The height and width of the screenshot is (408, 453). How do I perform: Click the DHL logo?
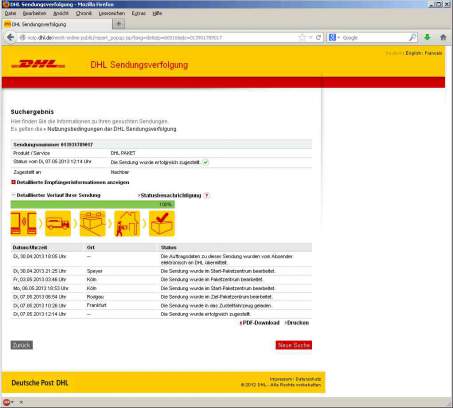pos(38,64)
